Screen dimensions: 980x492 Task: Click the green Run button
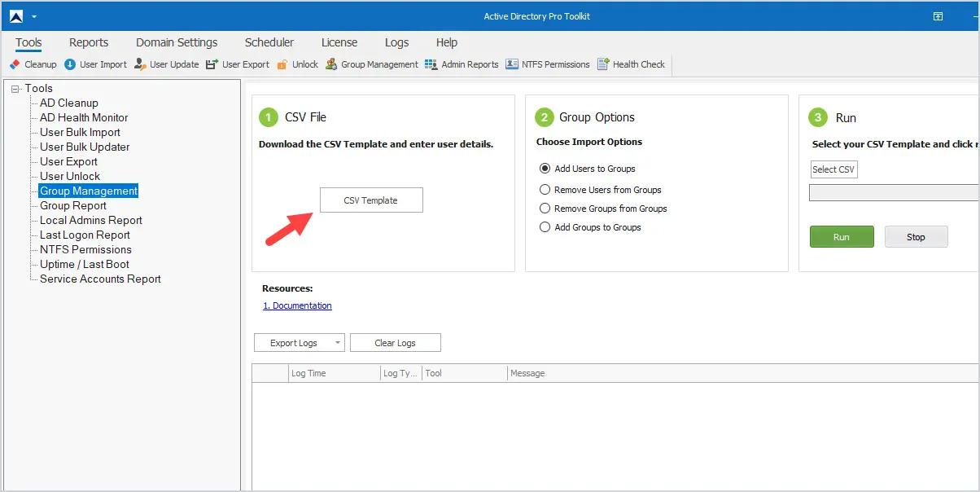pos(842,237)
